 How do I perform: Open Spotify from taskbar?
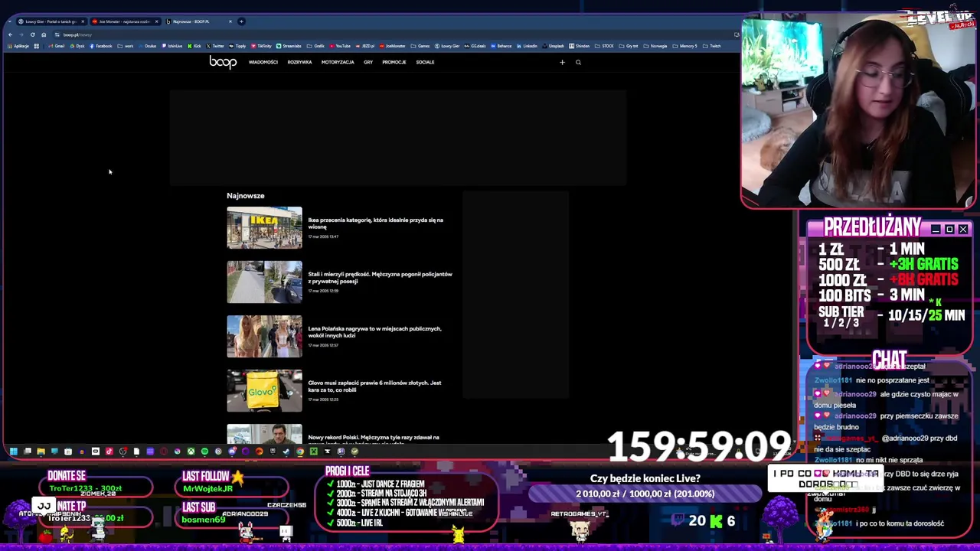click(x=204, y=452)
